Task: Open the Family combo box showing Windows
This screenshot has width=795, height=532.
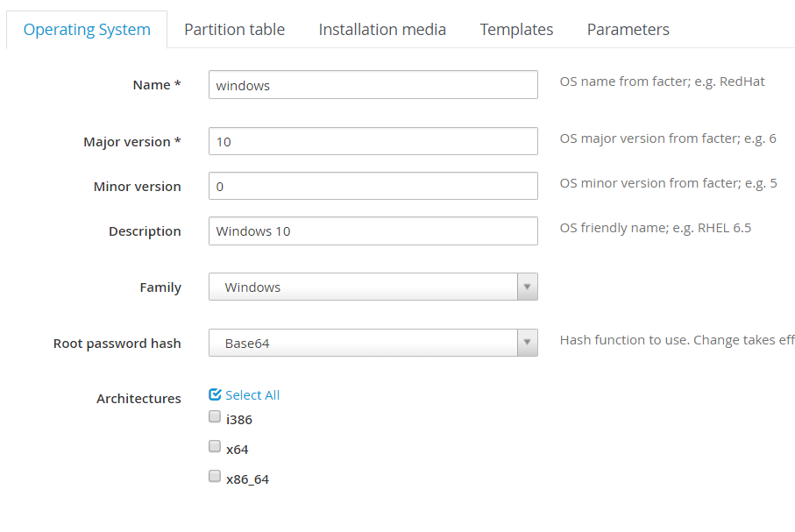Action: click(x=373, y=287)
